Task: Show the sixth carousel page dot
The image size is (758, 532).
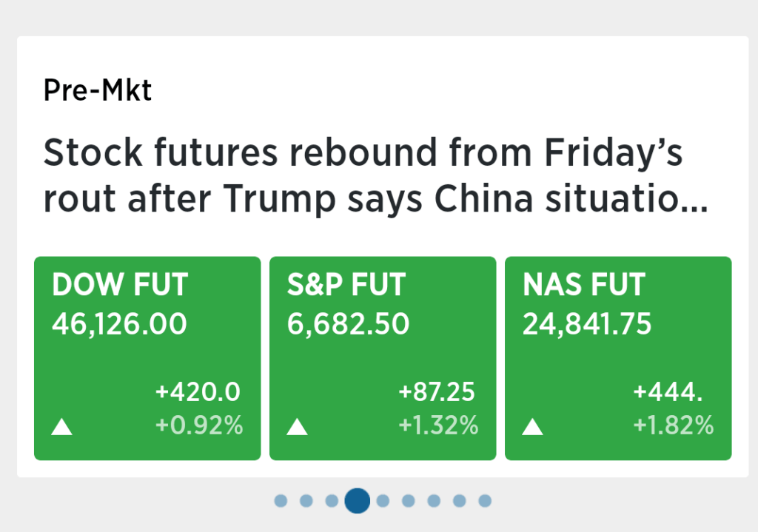Action: 409,501
